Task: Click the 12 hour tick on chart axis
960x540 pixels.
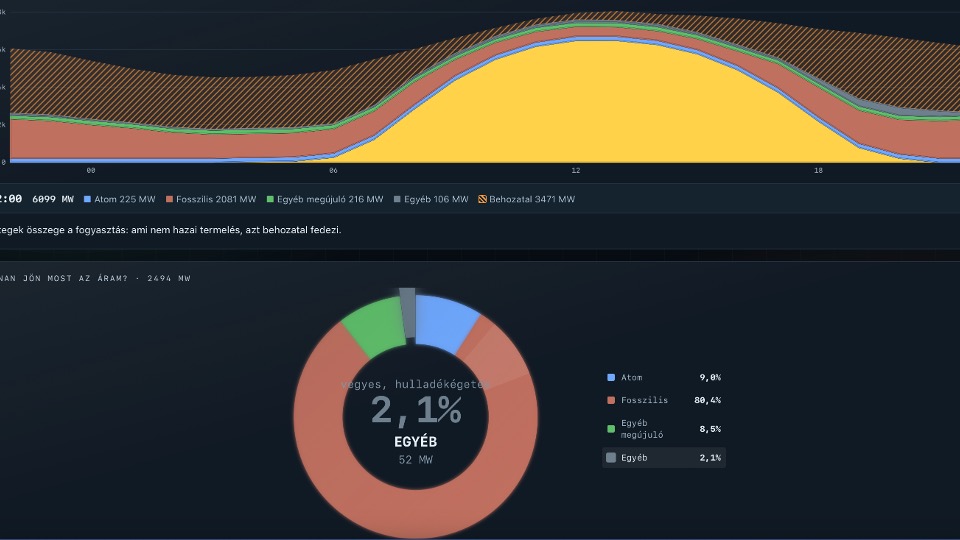Action: tap(576, 170)
